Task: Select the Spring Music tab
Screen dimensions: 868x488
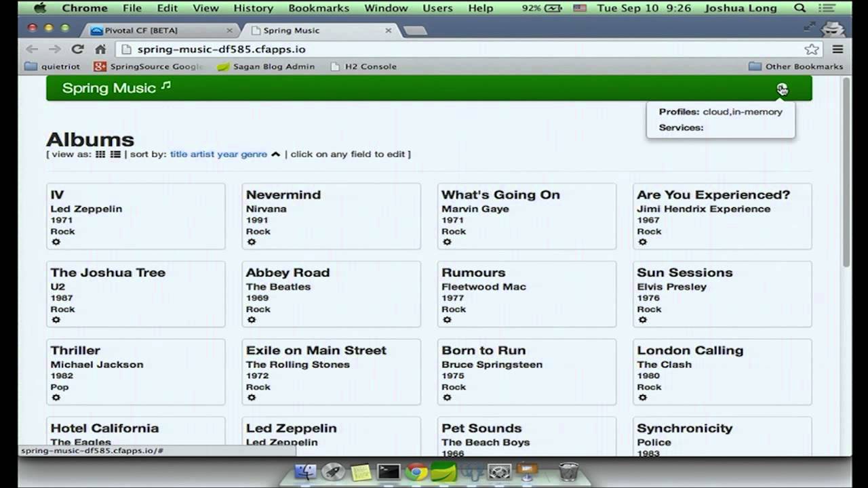Action: click(x=322, y=30)
